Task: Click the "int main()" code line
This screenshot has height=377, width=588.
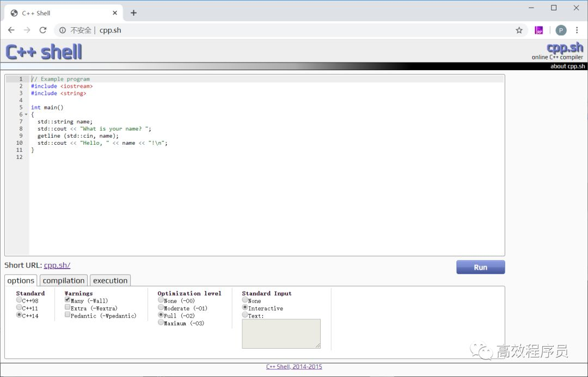Action: pyautogui.click(x=47, y=108)
